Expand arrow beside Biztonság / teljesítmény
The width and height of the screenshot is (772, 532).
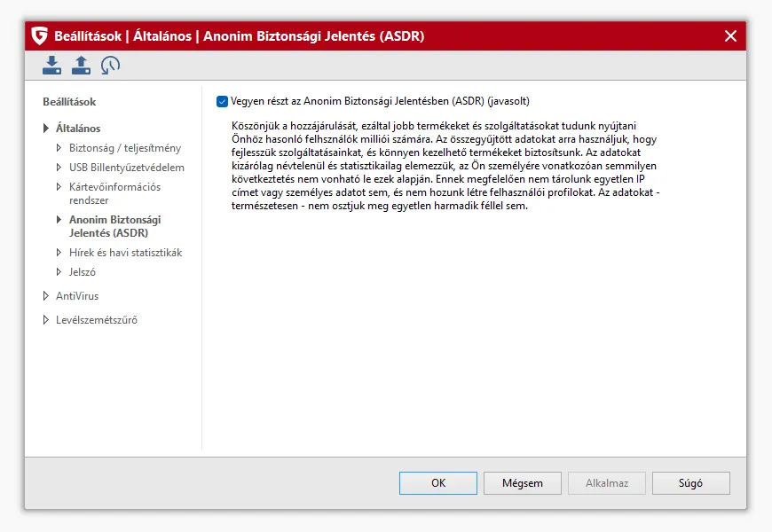[59, 148]
